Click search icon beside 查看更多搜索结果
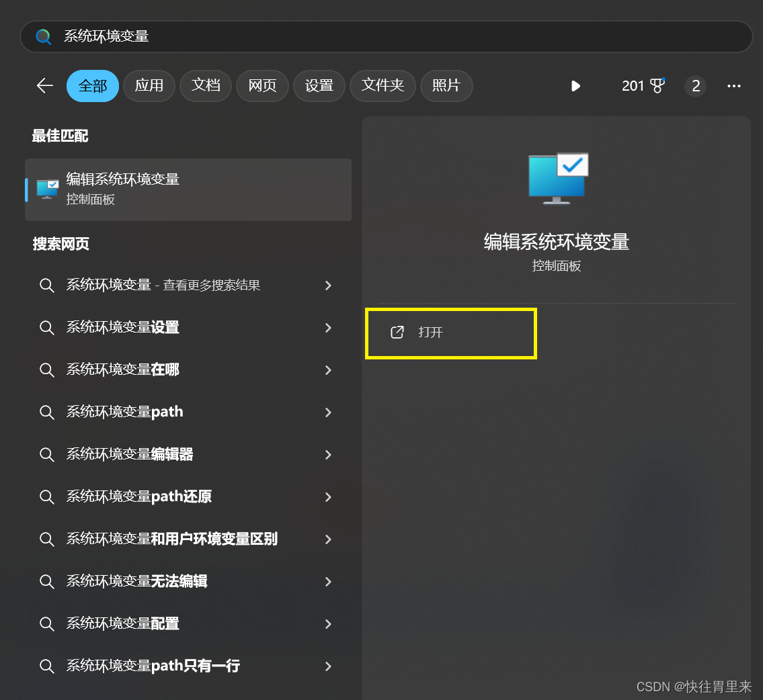The image size is (763, 700). pos(46,286)
